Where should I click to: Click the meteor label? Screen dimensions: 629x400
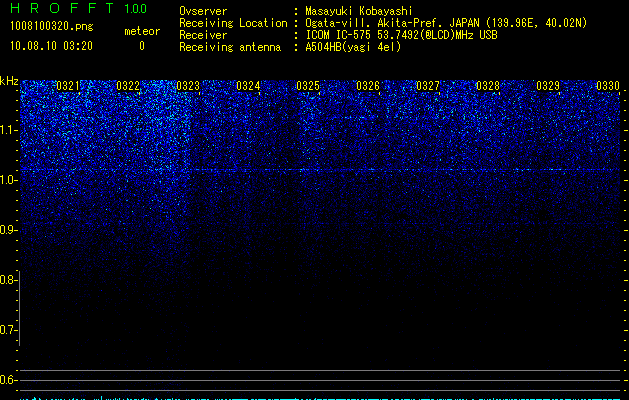point(142,31)
